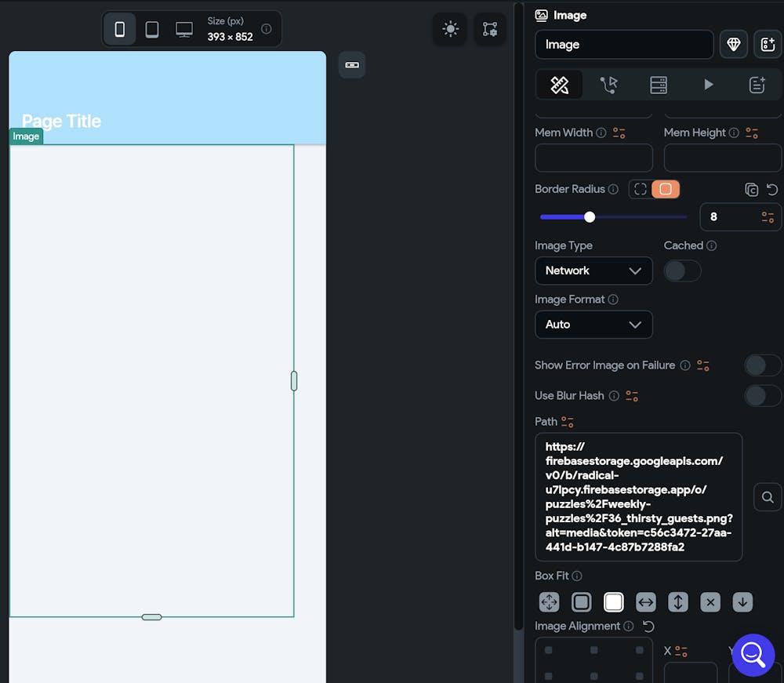Select Box Fit contain option
The width and height of the screenshot is (784, 683).
pyautogui.click(x=581, y=602)
